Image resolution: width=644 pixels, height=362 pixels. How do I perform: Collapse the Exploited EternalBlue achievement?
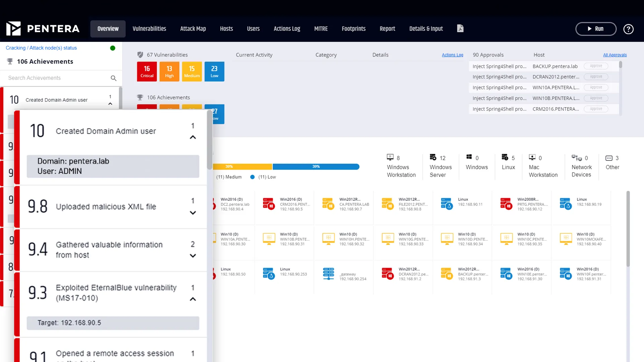coord(193,299)
